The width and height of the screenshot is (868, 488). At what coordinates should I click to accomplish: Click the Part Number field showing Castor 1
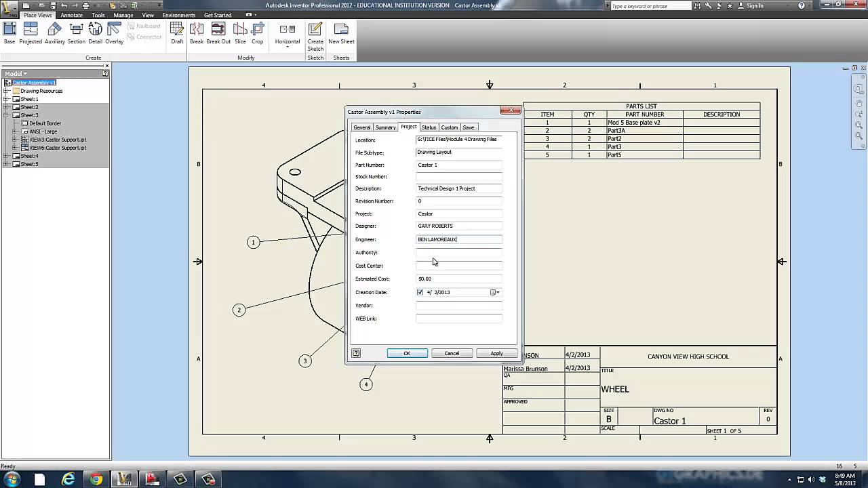tap(459, 165)
